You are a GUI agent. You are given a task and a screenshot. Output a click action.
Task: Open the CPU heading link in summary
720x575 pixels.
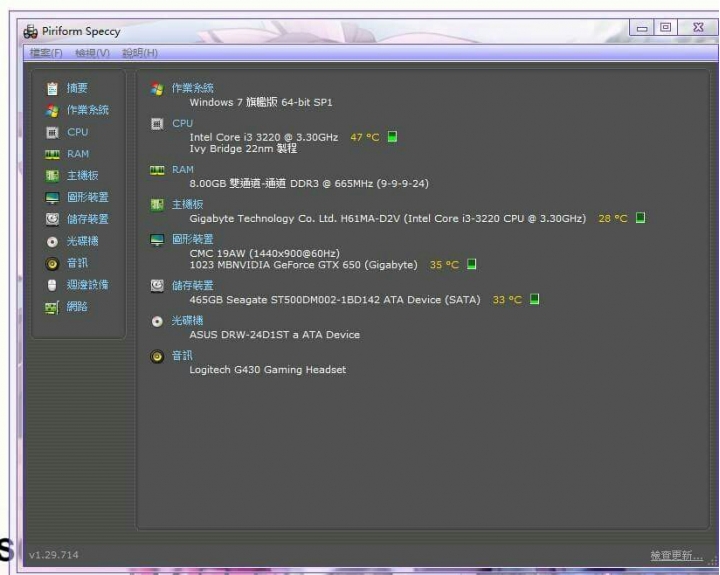click(182, 124)
